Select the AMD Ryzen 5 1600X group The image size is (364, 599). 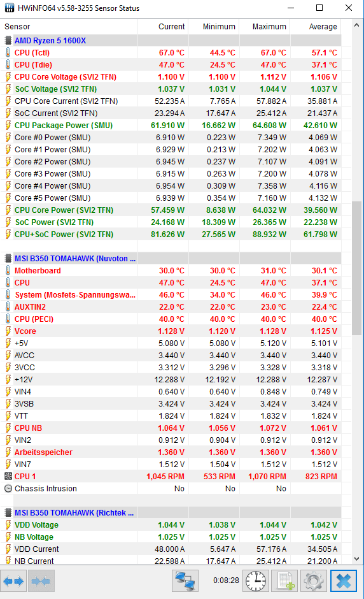[x=171, y=41]
